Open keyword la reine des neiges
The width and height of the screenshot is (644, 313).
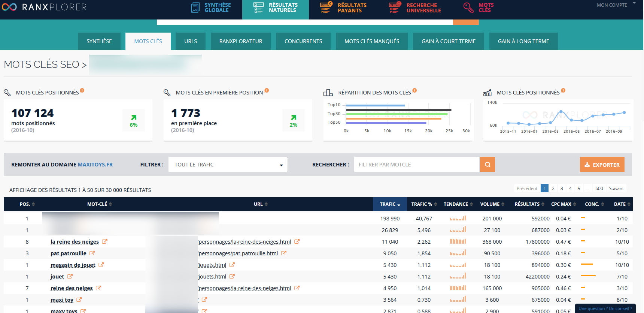click(x=75, y=242)
